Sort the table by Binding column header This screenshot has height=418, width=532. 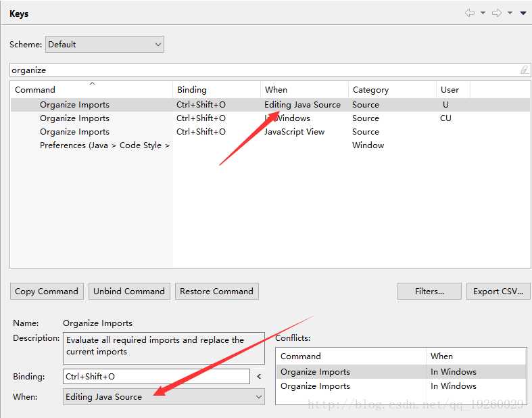click(x=216, y=89)
